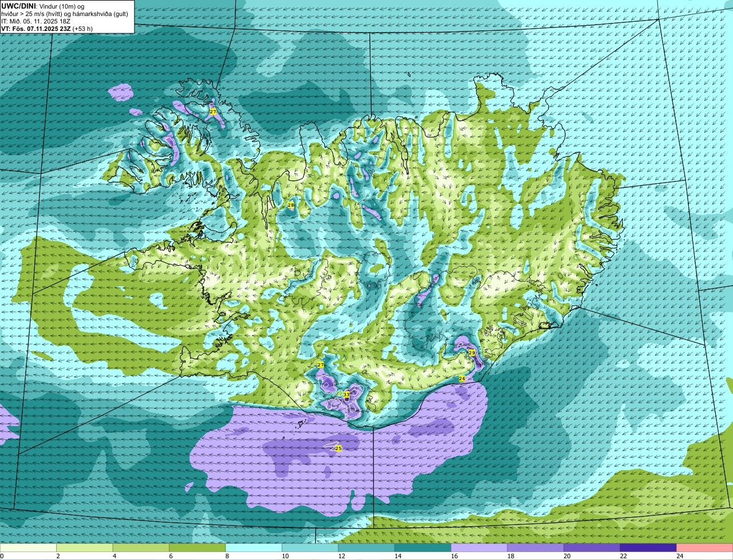Click gust label 27 in the Westfjords
The image size is (733, 560).
(213, 112)
